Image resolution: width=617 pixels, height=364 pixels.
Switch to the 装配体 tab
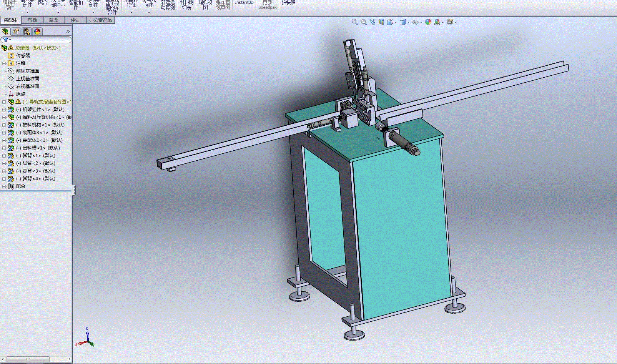tap(11, 20)
